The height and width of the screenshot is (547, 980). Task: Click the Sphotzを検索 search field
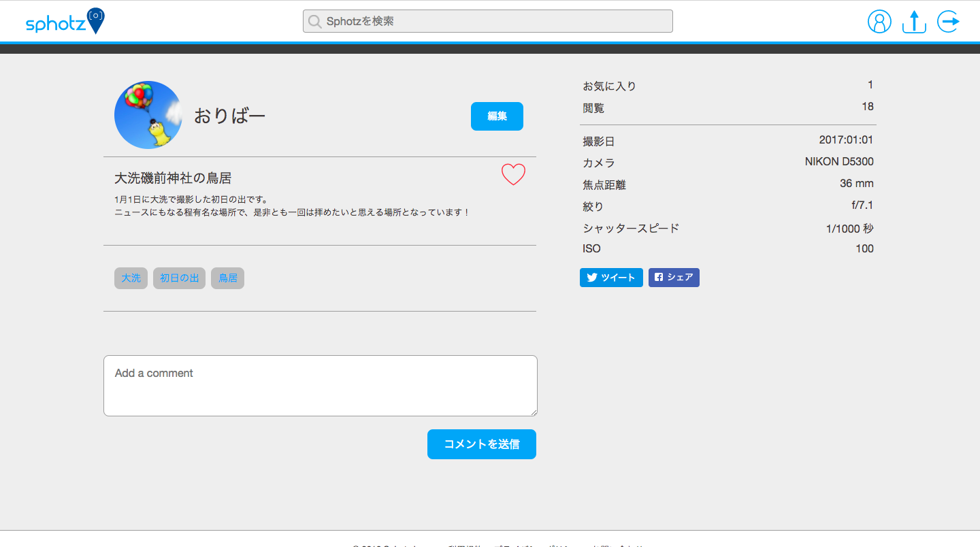(487, 21)
